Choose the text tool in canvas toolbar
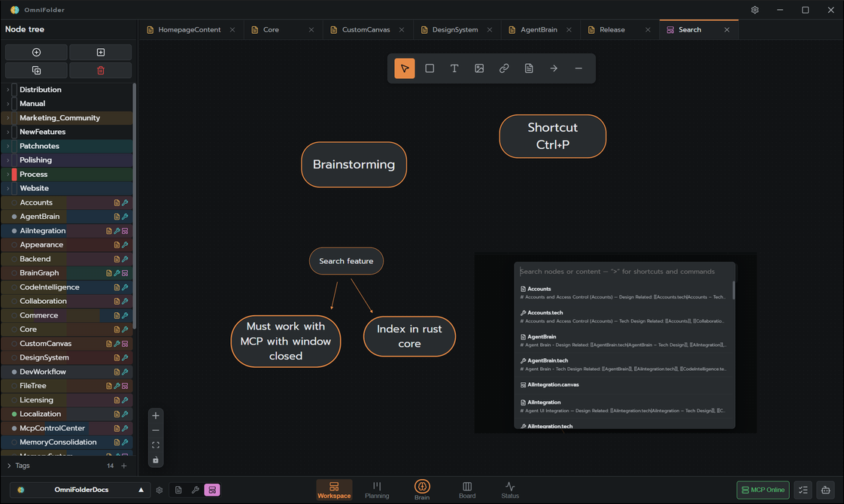Screen dimensions: 844x504 click(454, 68)
